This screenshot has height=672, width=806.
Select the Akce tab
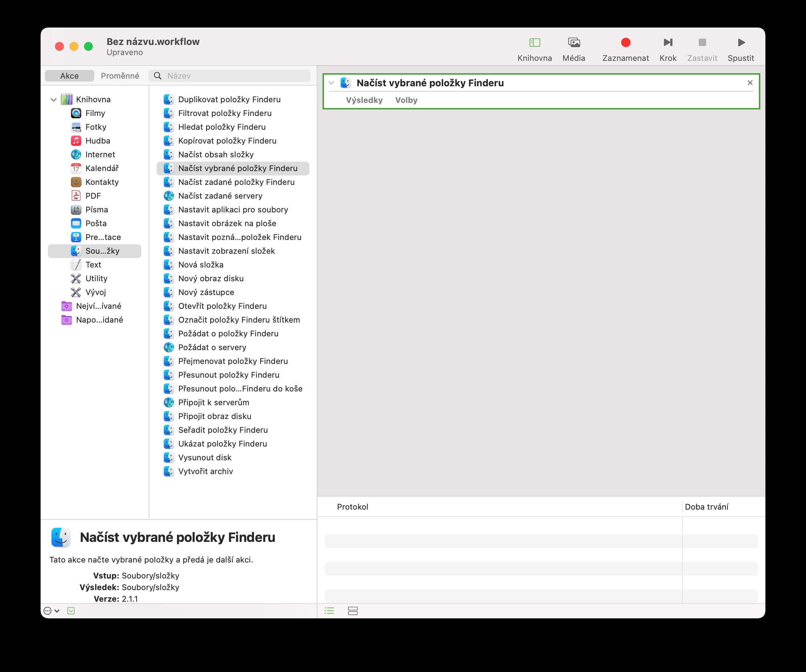click(70, 76)
